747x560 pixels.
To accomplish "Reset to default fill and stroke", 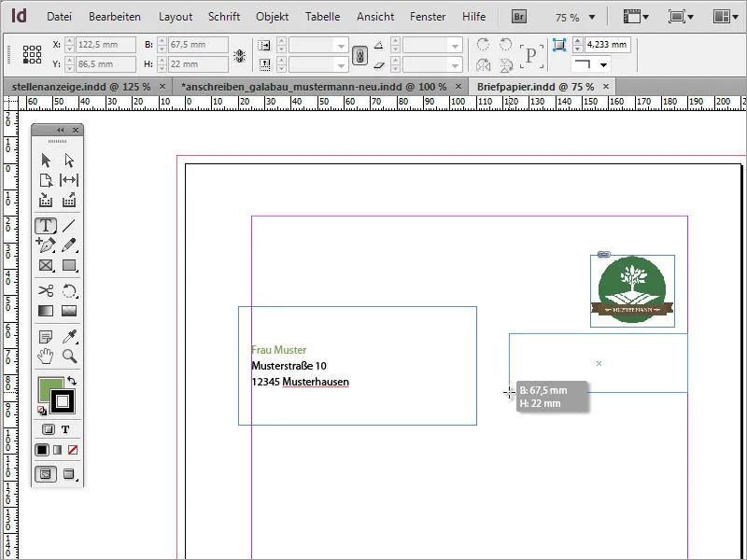I will tap(42, 411).
